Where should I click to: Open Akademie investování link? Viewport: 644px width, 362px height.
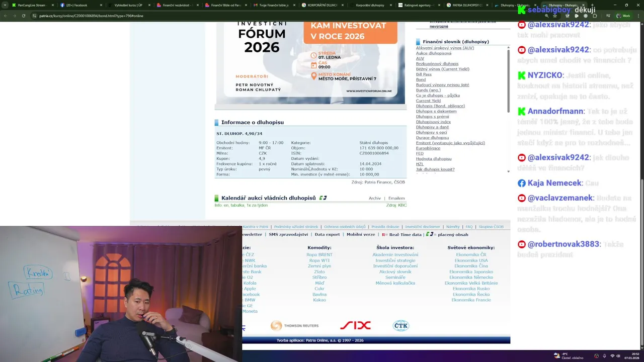pyautogui.click(x=395, y=255)
